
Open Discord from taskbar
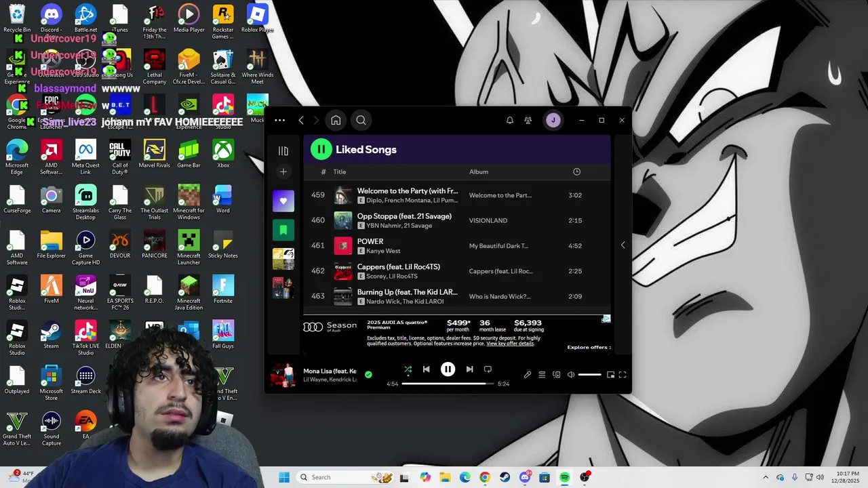[x=525, y=477]
